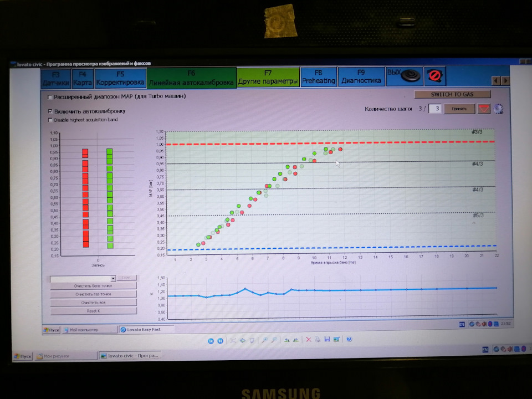This screenshot has width=532, height=399.
Task: Click the inner Пуск start button
Action: [x=52, y=330]
